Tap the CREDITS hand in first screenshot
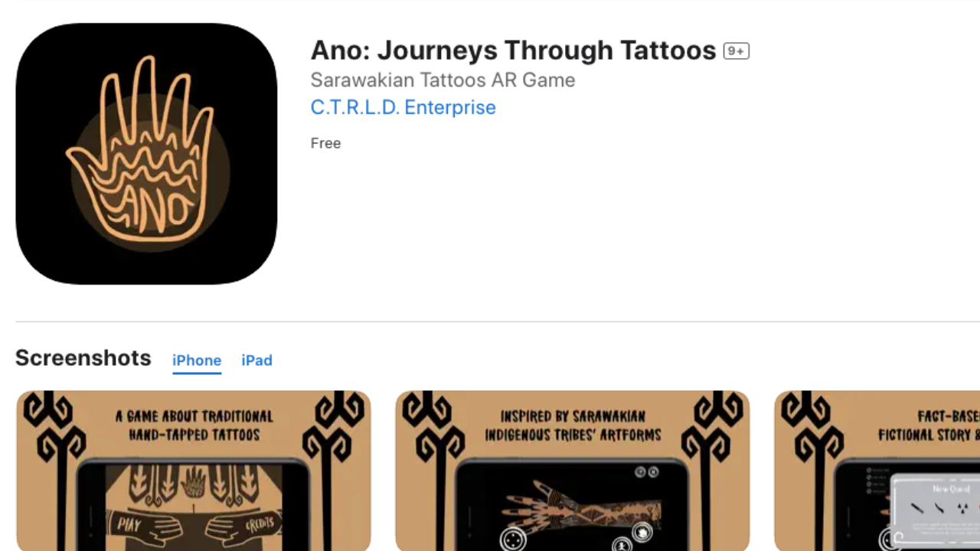The width and height of the screenshot is (980, 551). tap(245, 525)
